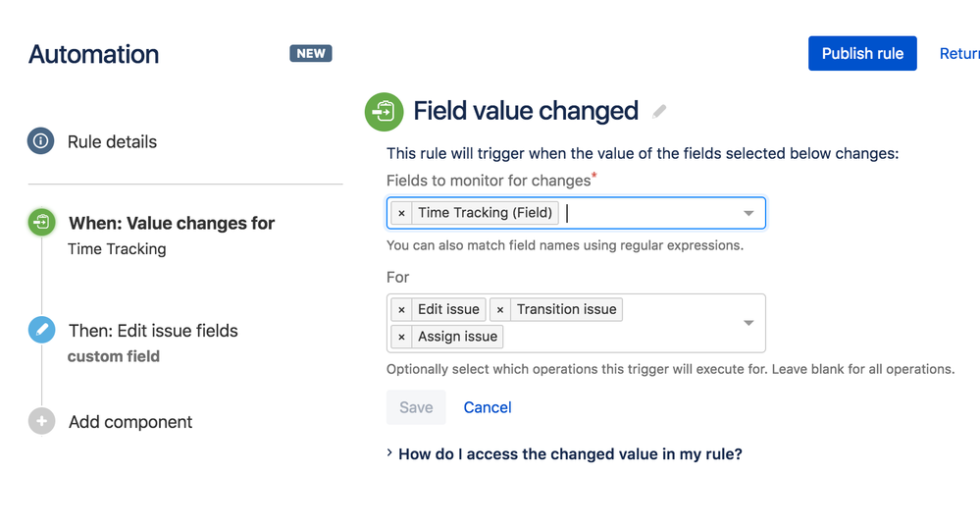The width and height of the screenshot is (980, 528).
Task: Click the grey plus Add component icon
Action: [42, 421]
